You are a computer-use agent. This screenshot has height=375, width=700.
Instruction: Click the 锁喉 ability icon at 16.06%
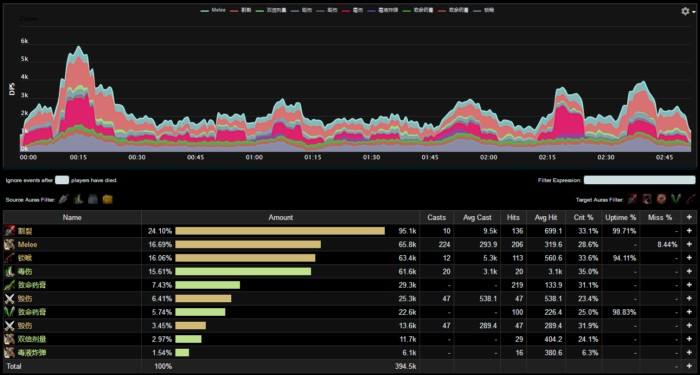tap(10, 258)
